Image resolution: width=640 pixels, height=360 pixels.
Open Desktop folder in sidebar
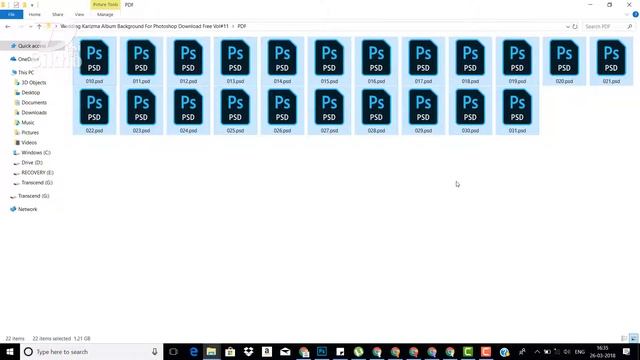tap(27, 93)
